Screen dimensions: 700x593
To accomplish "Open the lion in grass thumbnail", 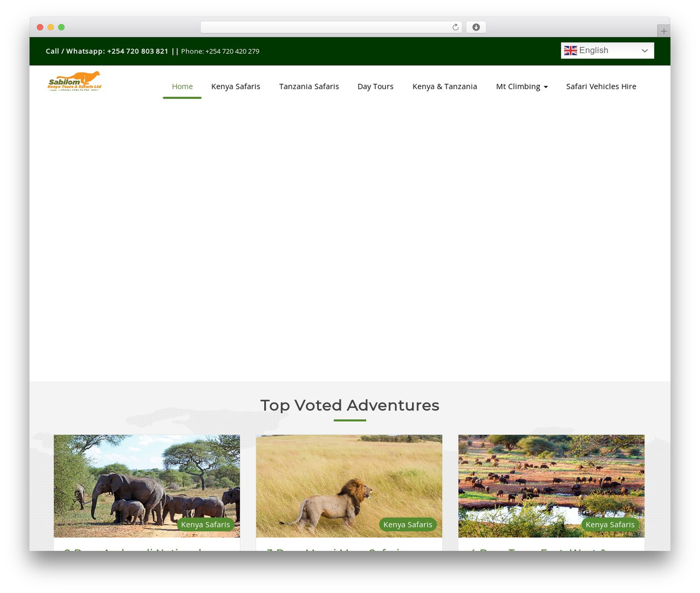I will [x=349, y=486].
